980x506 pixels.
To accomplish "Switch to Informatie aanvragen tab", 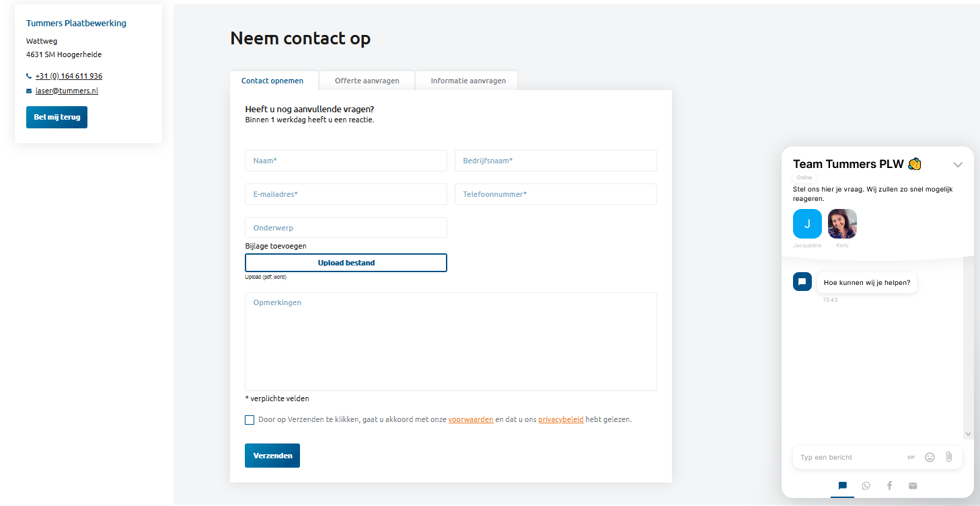I will click(x=468, y=81).
